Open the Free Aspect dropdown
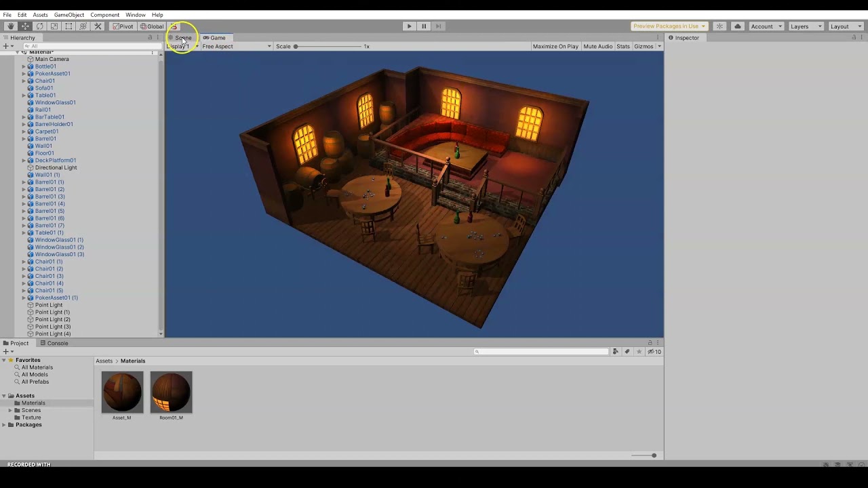This screenshot has height=488, width=868. [236, 47]
